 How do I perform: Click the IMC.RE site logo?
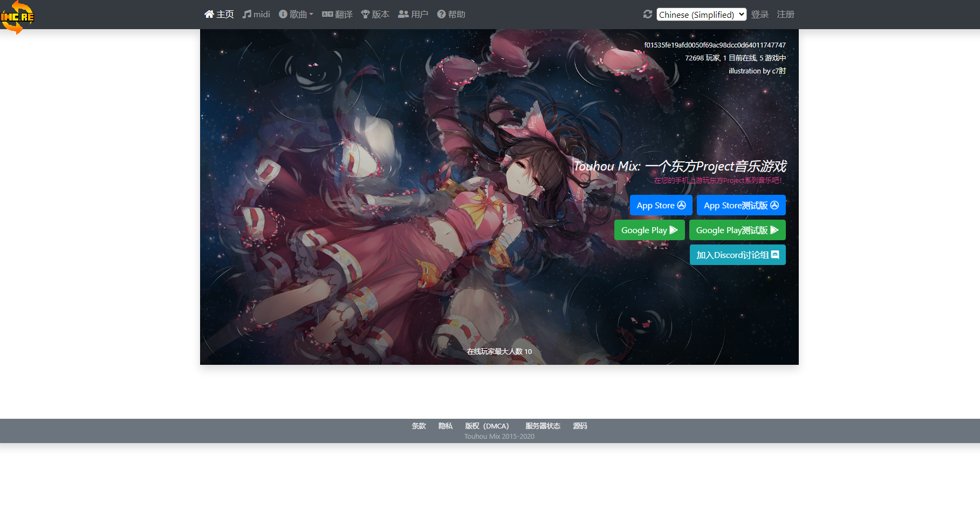17,17
